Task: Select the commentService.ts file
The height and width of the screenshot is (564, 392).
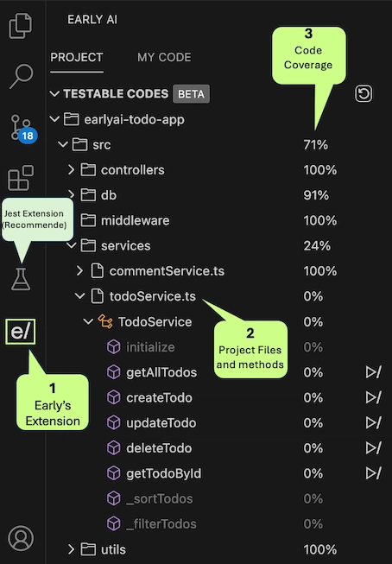Action: click(x=167, y=271)
